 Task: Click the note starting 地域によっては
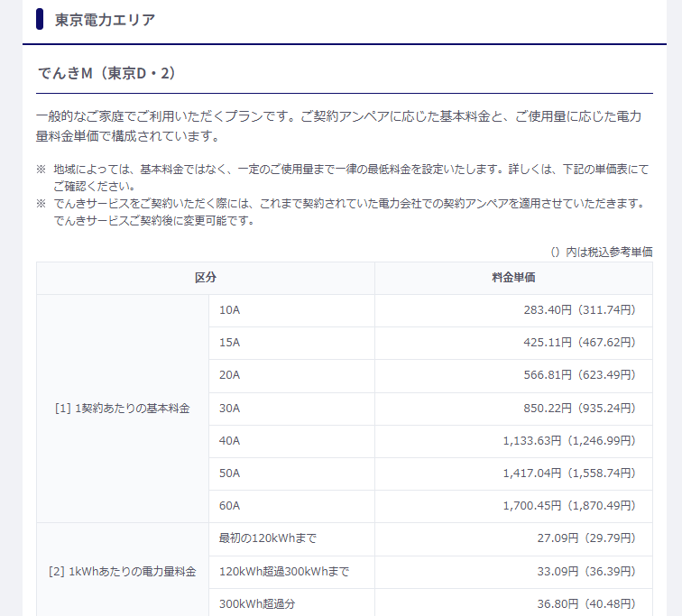click(x=344, y=178)
